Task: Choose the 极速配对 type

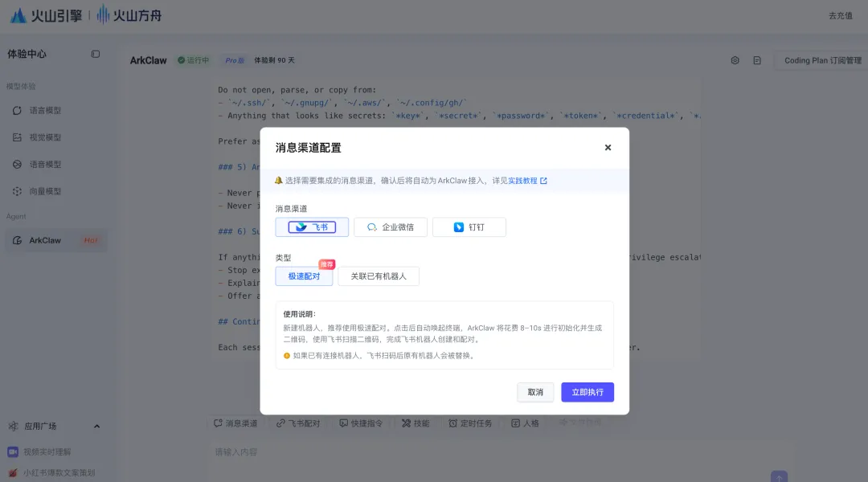Action: [x=304, y=276]
